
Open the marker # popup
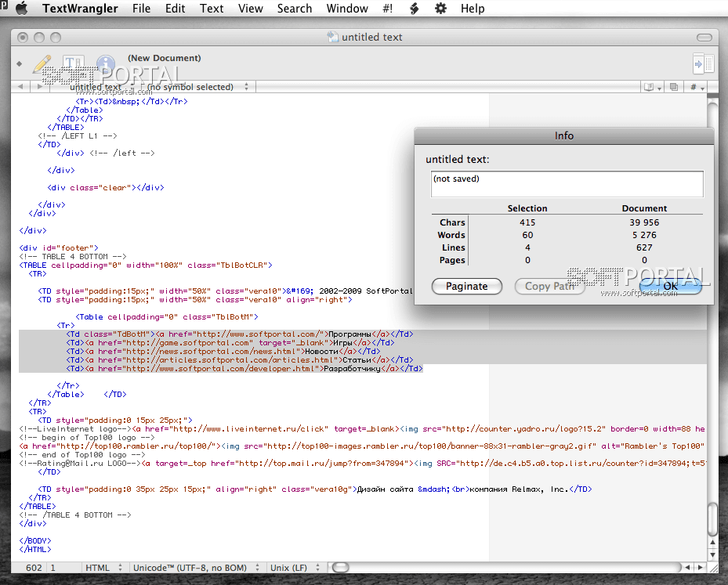click(x=697, y=87)
